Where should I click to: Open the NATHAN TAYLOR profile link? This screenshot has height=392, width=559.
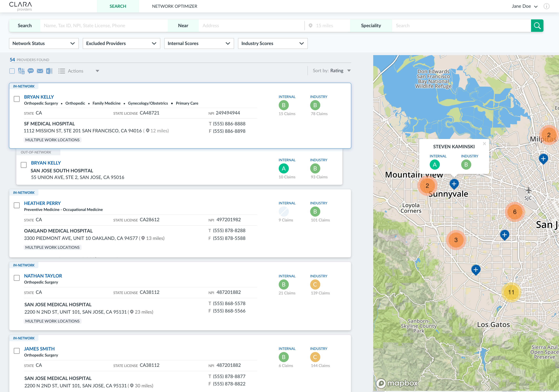43,276
